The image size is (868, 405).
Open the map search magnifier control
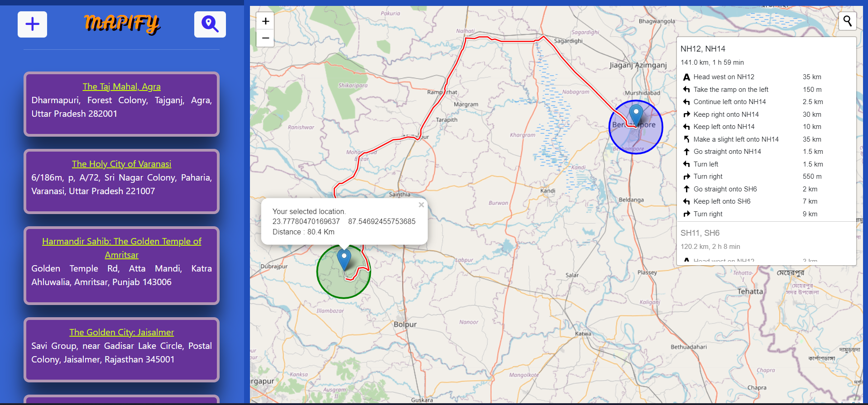(x=847, y=21)
